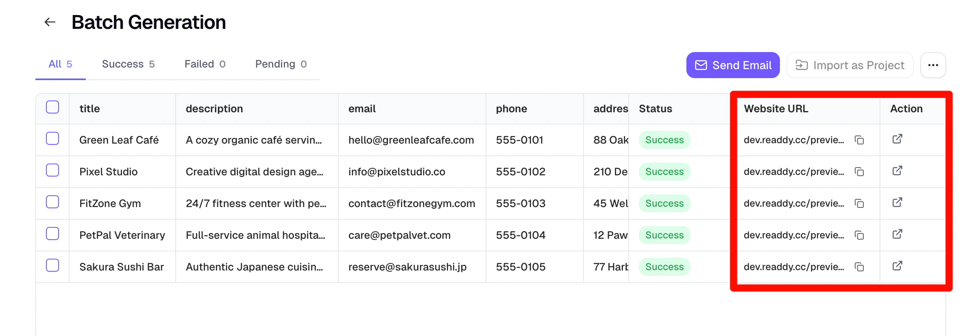Open Pixel Studio site via external link icon
This screenshot has height=336, width=980.
897,171
